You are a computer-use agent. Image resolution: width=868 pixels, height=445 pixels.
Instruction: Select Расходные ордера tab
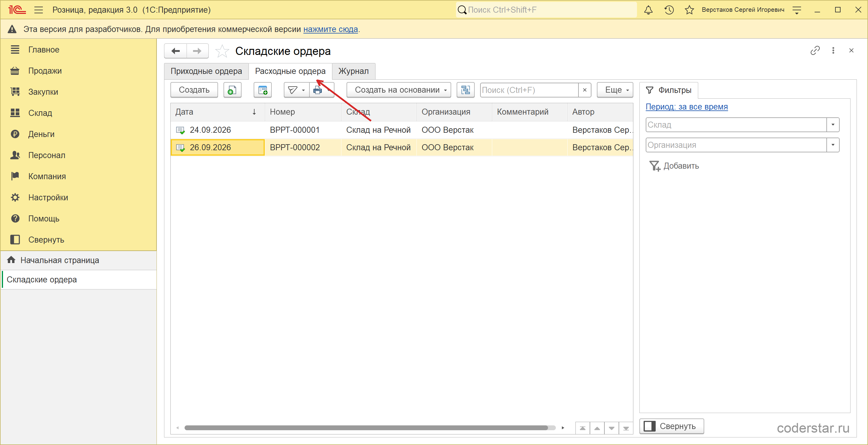290,71
